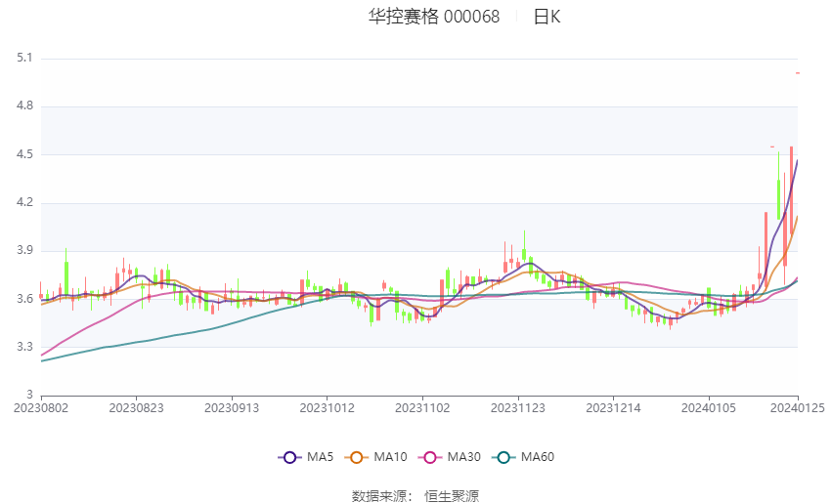Toggle the MA60 legend series
Image resolution: width=831 pixels, height=504 pixels.
[523, 457]
